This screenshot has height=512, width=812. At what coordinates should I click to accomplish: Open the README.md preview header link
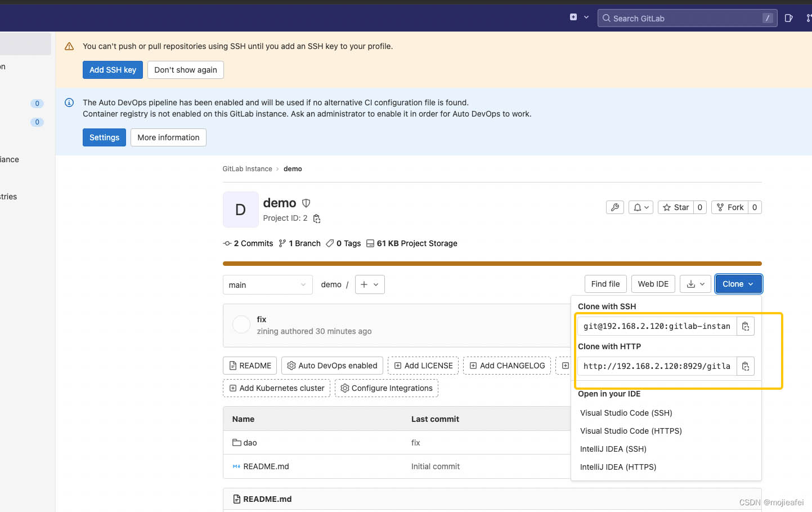(267, 499)
